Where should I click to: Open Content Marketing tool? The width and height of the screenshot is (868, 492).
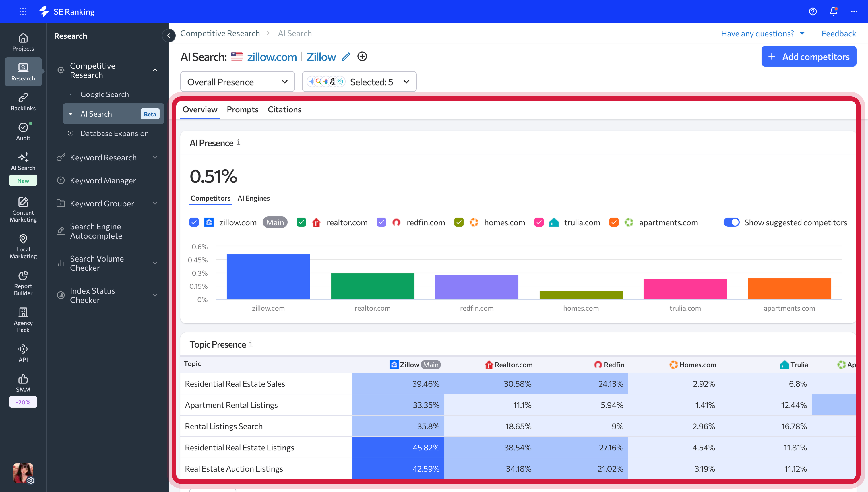23,210
